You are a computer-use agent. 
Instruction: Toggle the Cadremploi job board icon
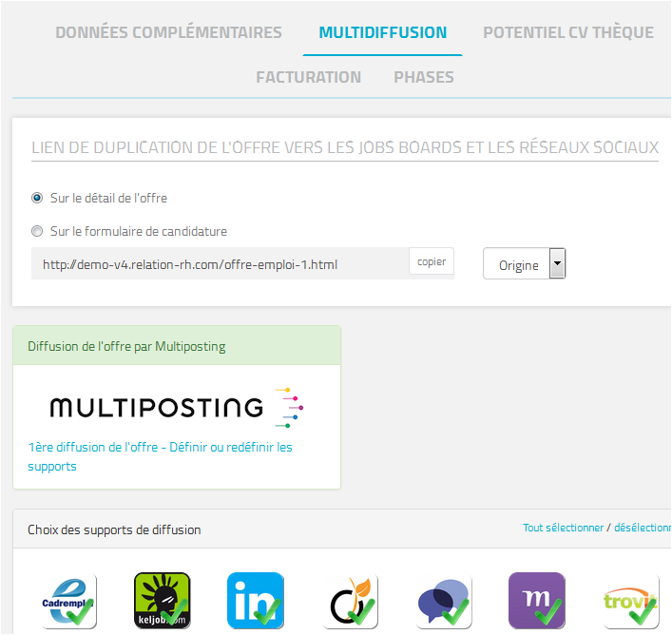coord(69,601)
